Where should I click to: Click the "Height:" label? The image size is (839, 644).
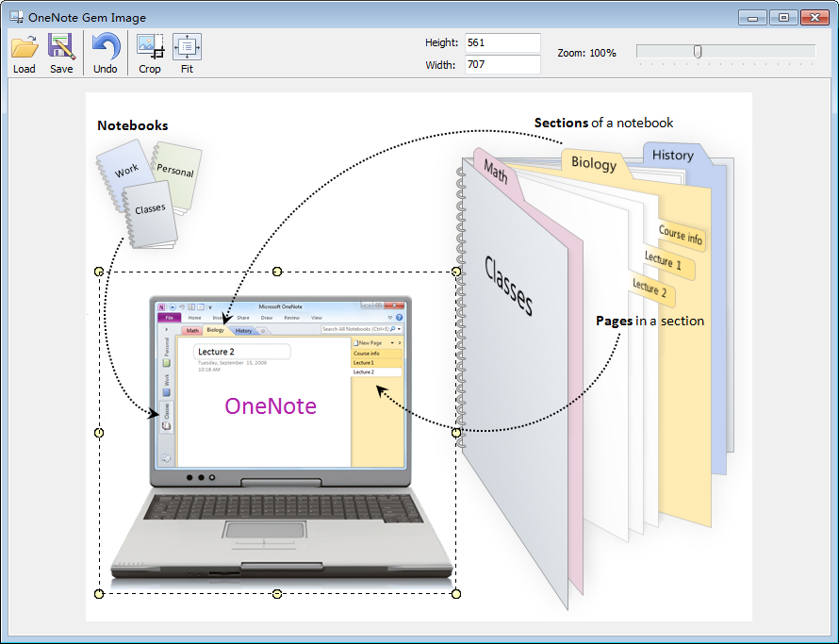441,42
